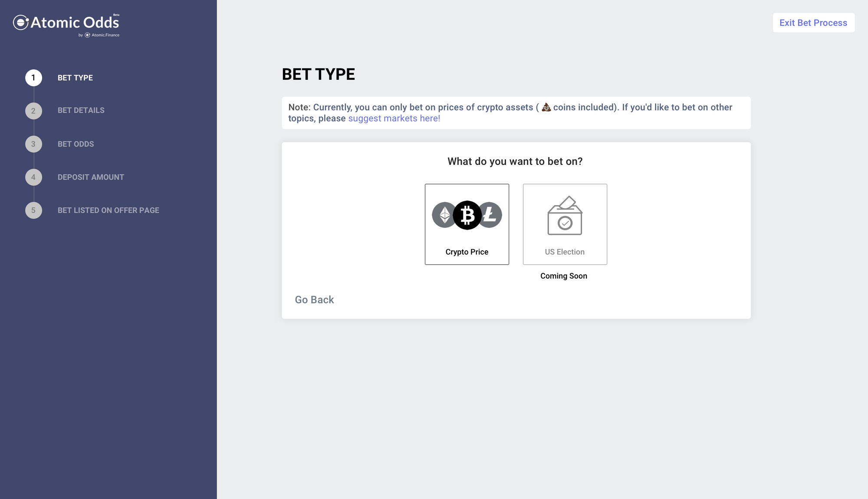Click the Go Back button
868x499 pixels.
[x=314, y=300]
